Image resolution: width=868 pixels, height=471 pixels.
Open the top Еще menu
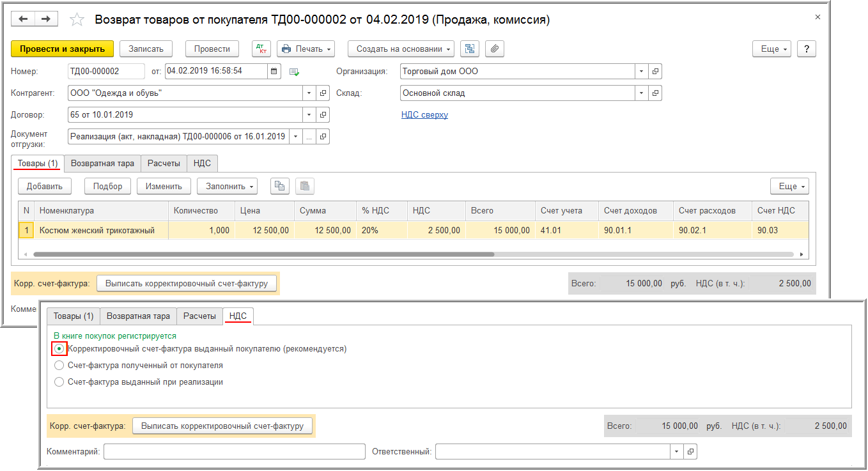pyautogui.click(x=772, y=49)
